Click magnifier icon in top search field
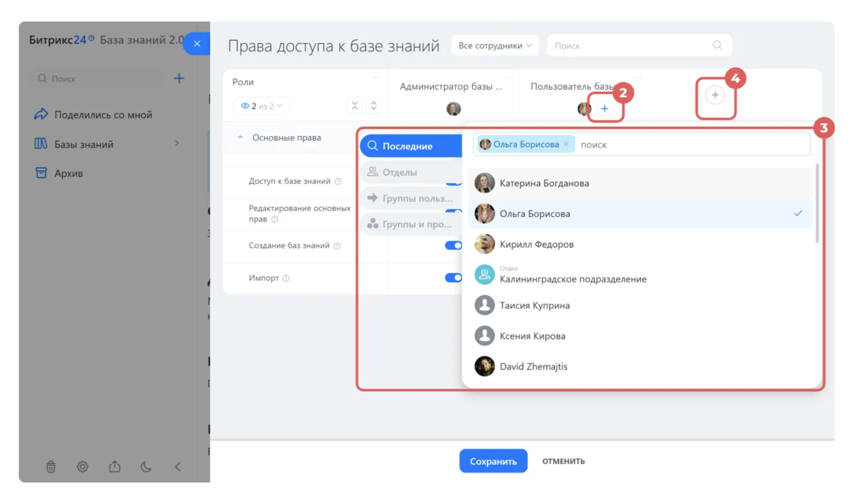The height and width of the screenshot is (504, 852). 717,45
